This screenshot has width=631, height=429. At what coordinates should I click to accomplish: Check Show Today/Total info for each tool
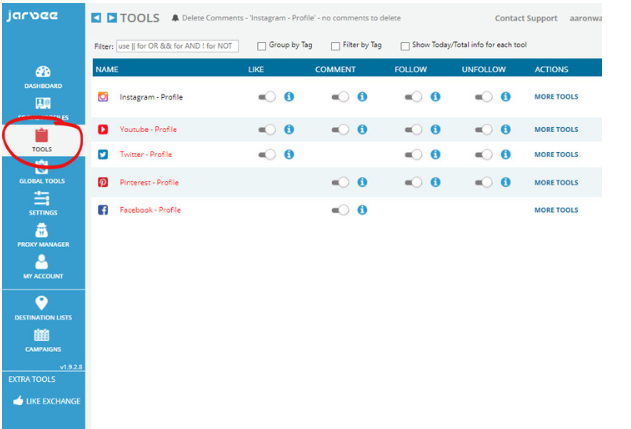(405, 46)
